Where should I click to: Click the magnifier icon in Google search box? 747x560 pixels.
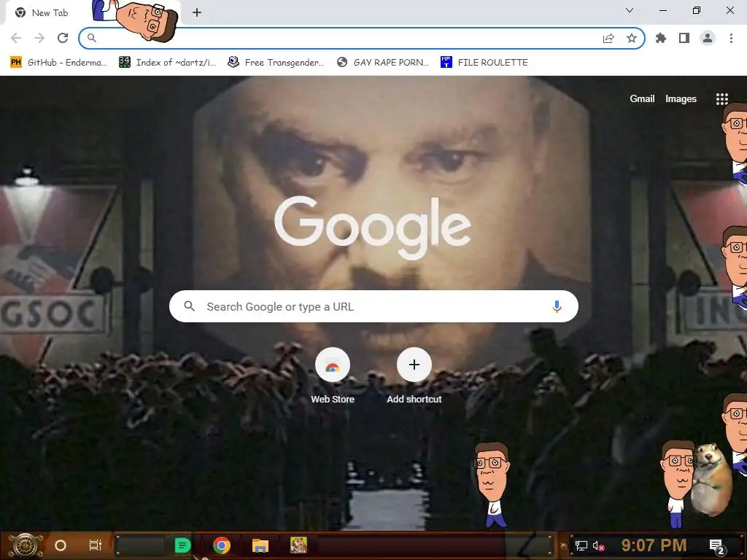click(189, 306)
